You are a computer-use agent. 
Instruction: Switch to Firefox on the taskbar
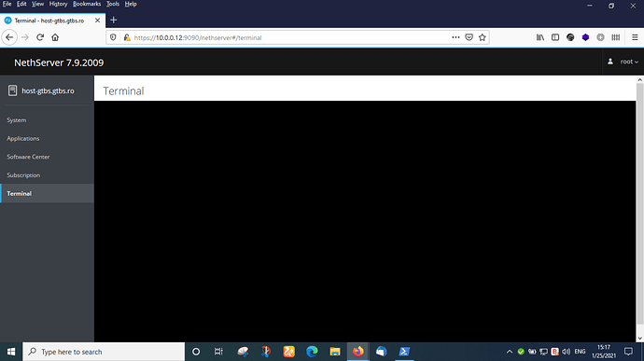[x=358, y=352]
